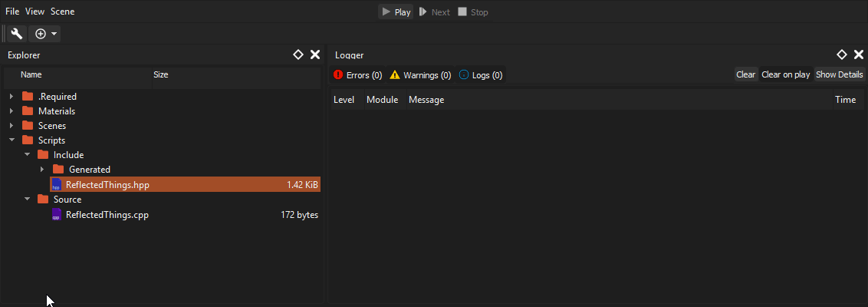Select the Source folder icon

(43, 199)
